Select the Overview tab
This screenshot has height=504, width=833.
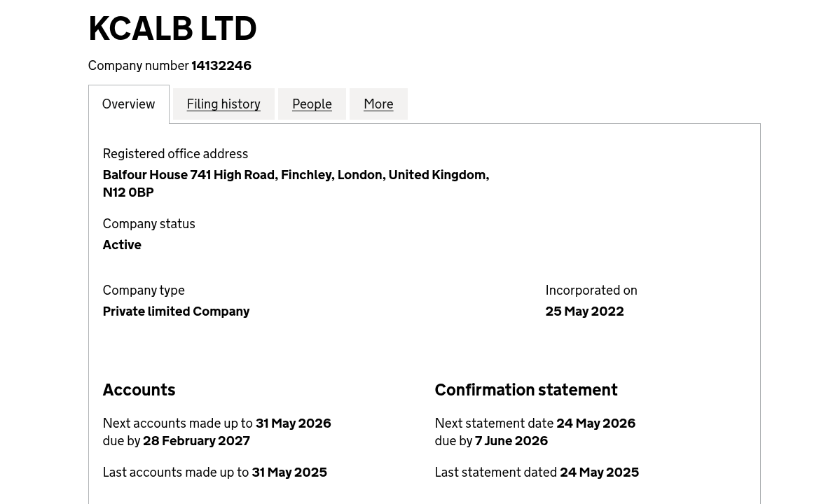pos(128,104)
